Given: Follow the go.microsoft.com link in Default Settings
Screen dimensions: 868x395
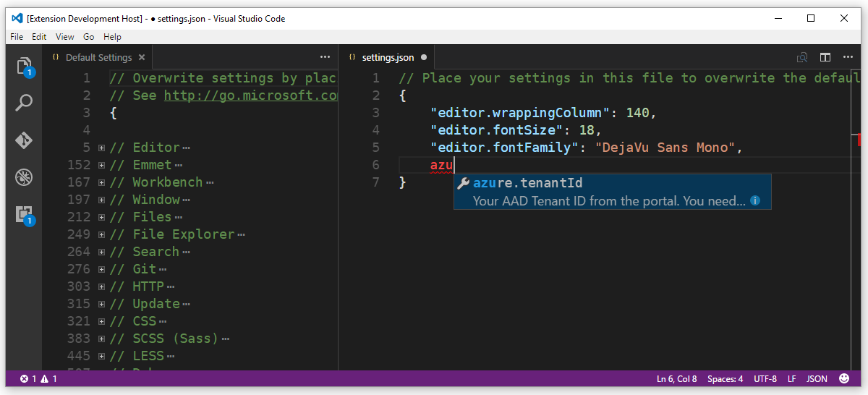Looking at the screenshot, I should 251,95.
